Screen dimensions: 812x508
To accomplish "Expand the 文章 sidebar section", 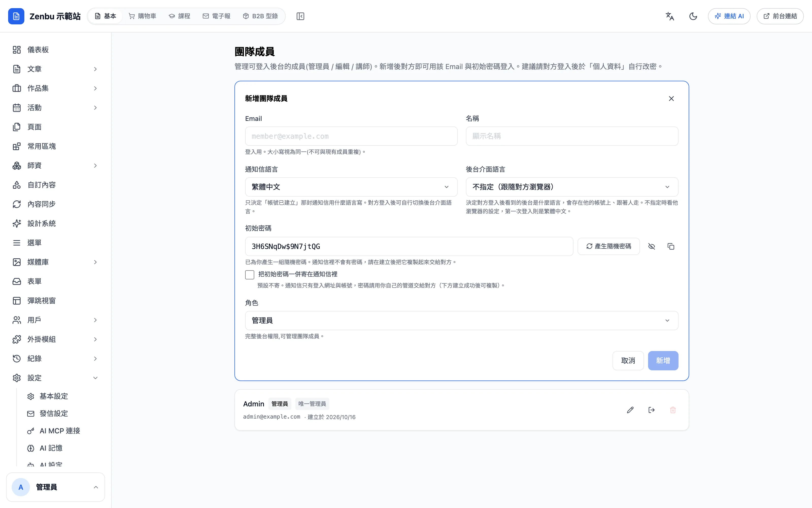I will click(x=56, y=69).
